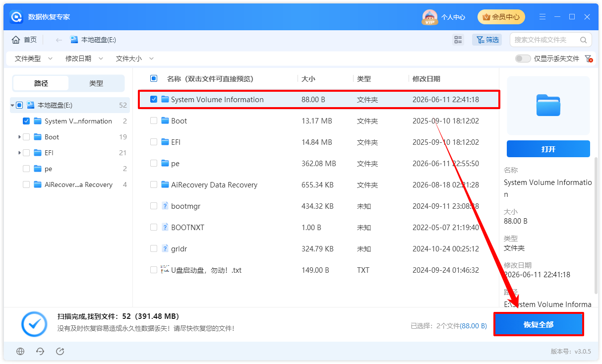This screenshot has height=364, width=602.
Task: Check the Boot row checkbox in file list
Action: [x=154, y=121]
